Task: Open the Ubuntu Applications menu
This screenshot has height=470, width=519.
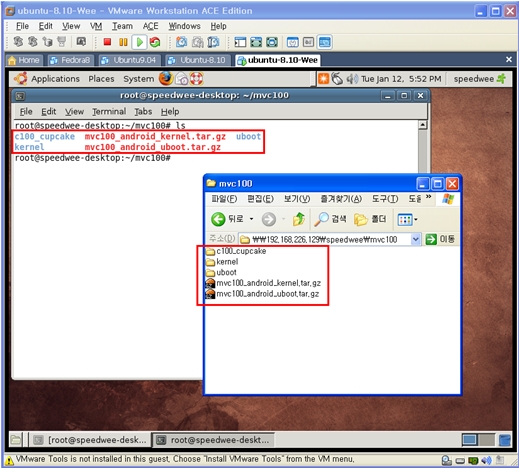Action: (x=55, y=79)
